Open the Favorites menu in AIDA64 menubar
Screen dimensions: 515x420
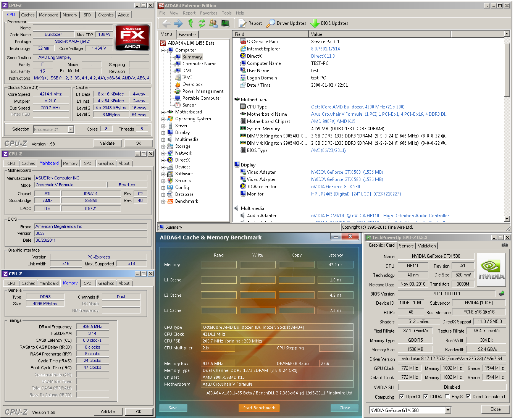pos(208,13)
